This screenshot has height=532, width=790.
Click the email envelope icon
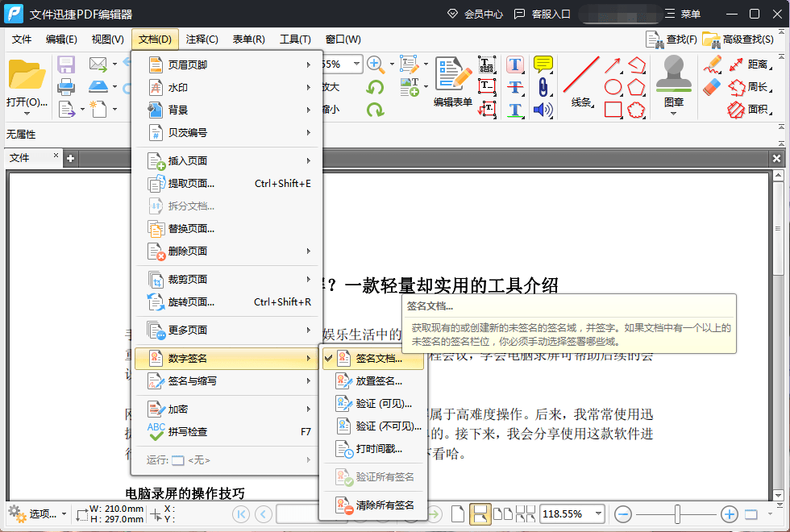click(x=98, y=64)
